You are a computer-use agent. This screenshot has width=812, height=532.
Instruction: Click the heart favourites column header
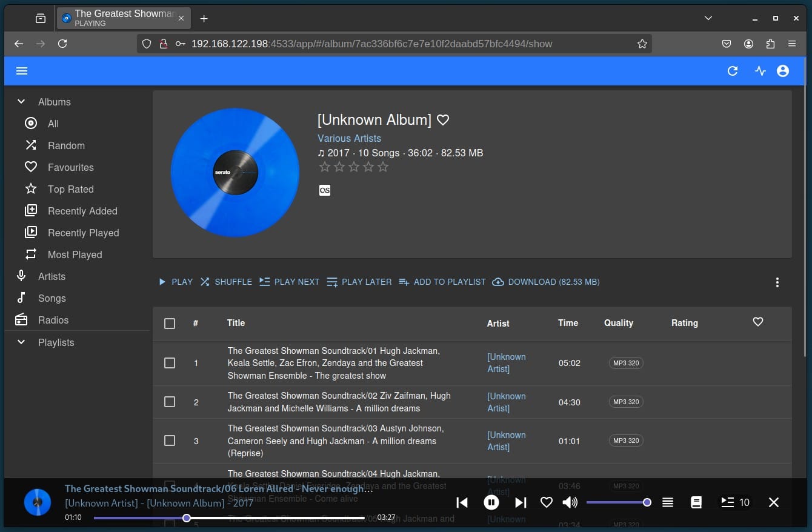[758, 322]
